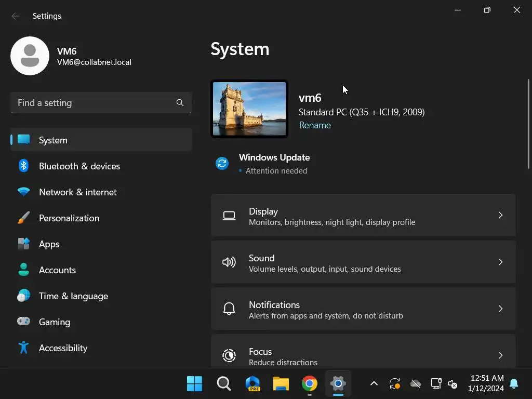Click the Apps icon in sidebar
The width and height of the screenshot is (532, 399).
[23, 244]
